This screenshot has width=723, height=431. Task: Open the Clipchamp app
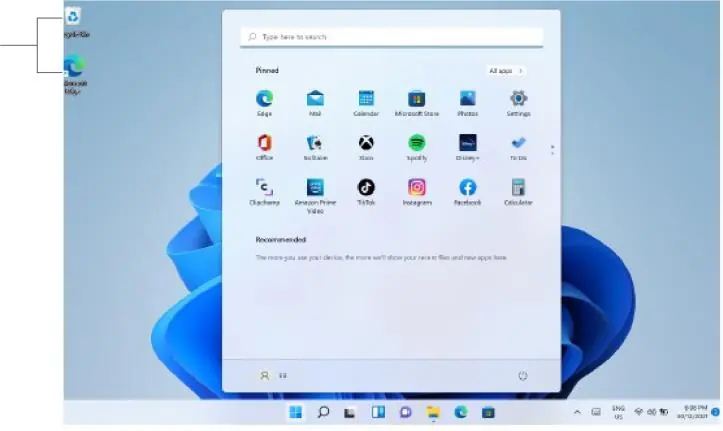264,192
